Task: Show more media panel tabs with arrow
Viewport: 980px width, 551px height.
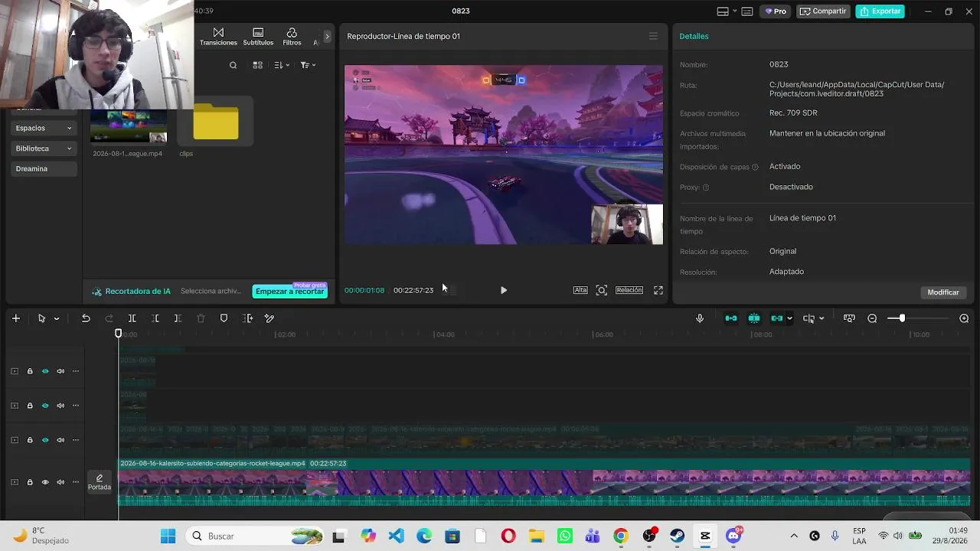Action: [327, 36]
